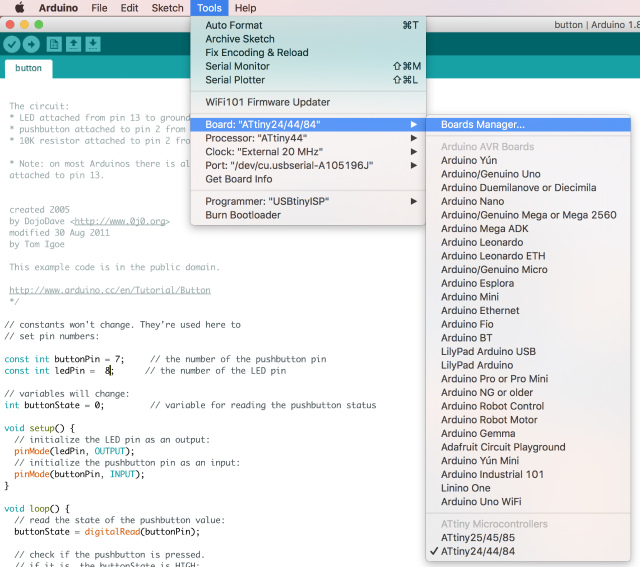Select Arduino Nano board
This screenshot has height=567, width=640.
click(528, 201)
